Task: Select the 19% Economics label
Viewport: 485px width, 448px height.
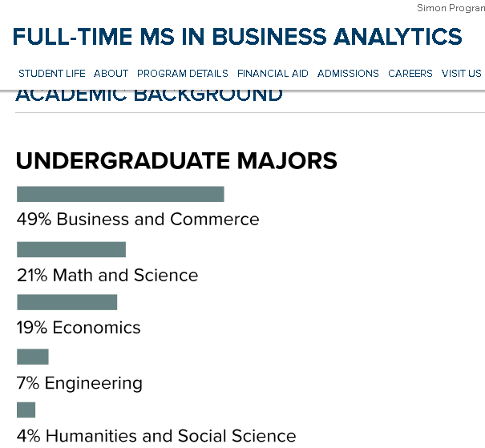Action: pyautogui.click(x=79, y=328)
